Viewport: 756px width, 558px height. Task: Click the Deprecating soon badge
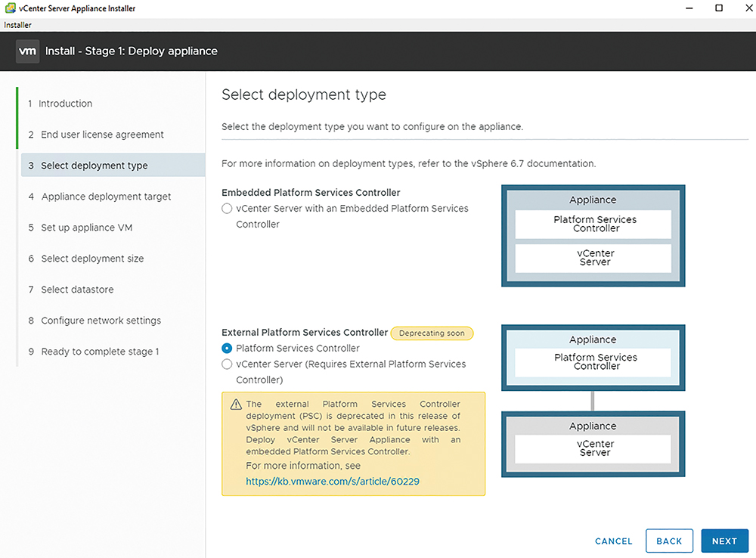click(432, 333)
